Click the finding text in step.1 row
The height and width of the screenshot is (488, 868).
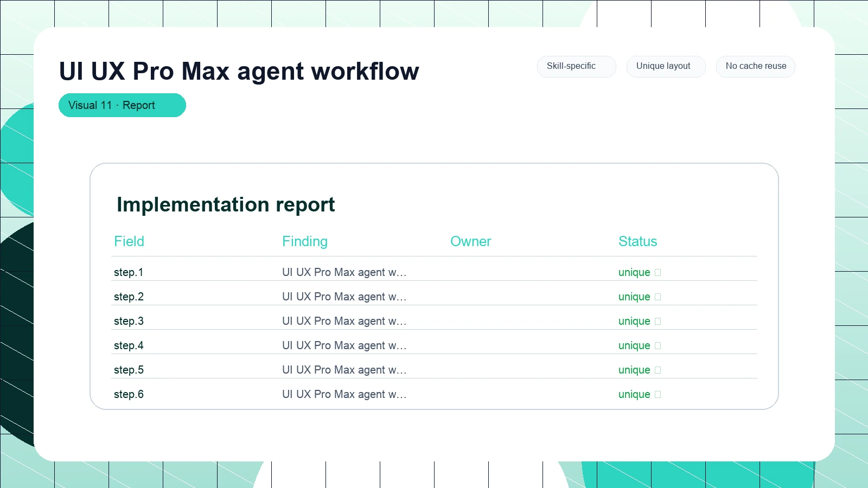[344, 272]
